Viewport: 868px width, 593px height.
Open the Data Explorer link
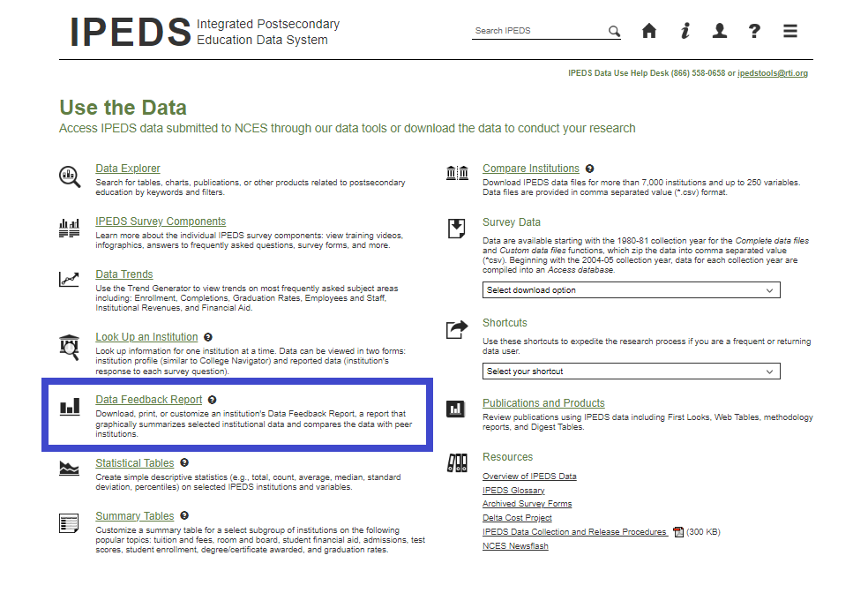pyautogui.click(x=128, y=169)
